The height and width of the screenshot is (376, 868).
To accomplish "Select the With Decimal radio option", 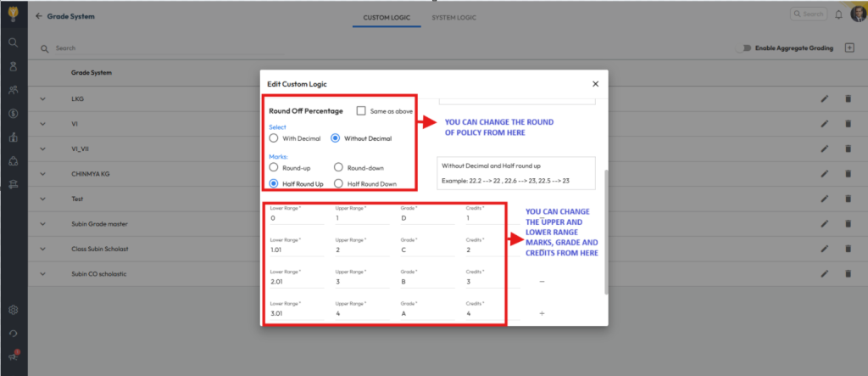I will tap(274, 137).
